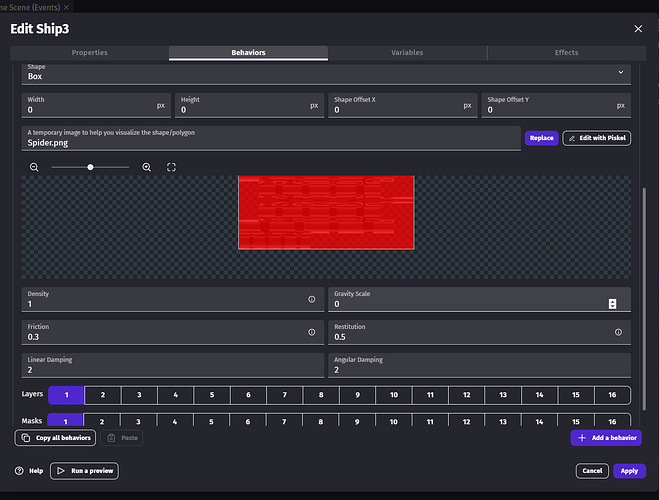The image size is (659, 500).
Task: Enable Layers button 6
Action: 248,395
